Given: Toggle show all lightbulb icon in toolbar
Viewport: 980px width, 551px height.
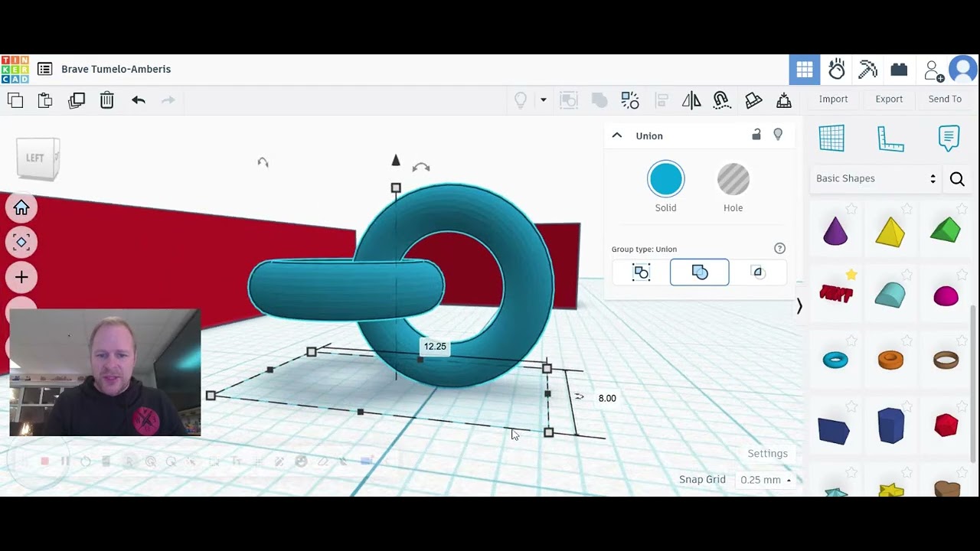Looking at the screenshot, I should (521, 99).
